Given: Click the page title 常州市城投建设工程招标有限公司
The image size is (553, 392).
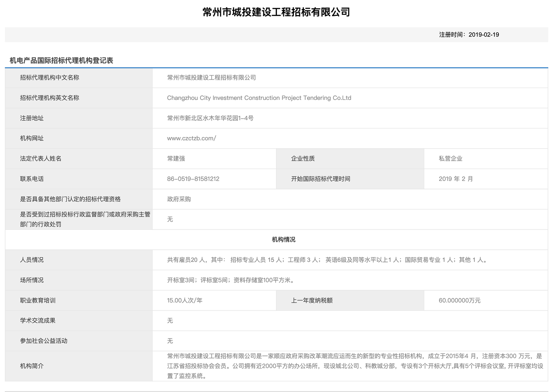Looking at the screenshot, I should tap(276, 12).
